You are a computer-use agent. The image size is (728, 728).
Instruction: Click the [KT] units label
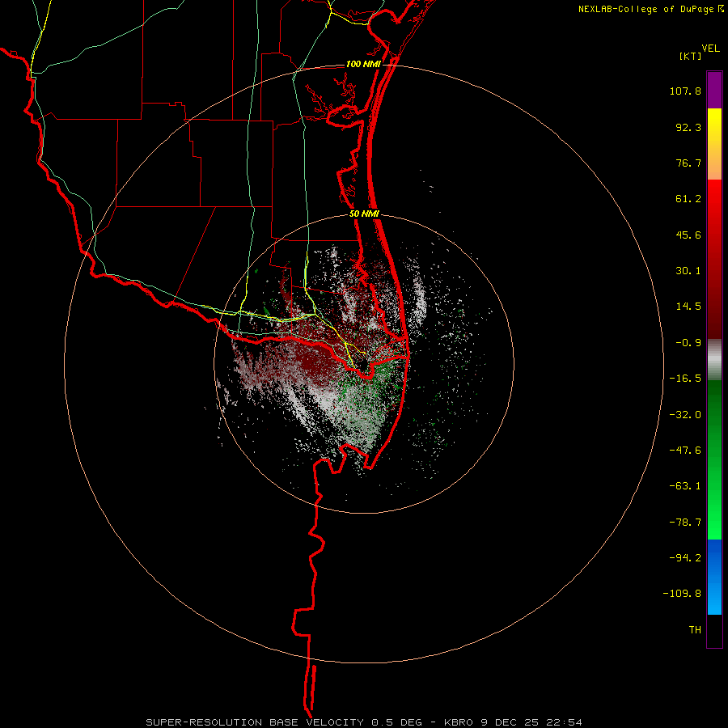click(691, 56)
